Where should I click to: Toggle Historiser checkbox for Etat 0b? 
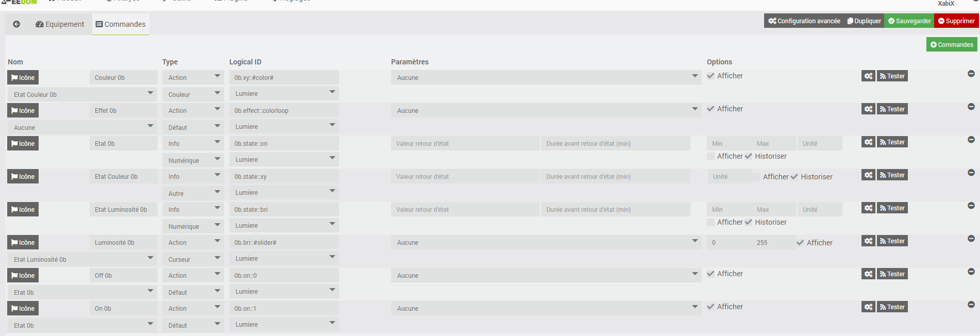point(748,156)
